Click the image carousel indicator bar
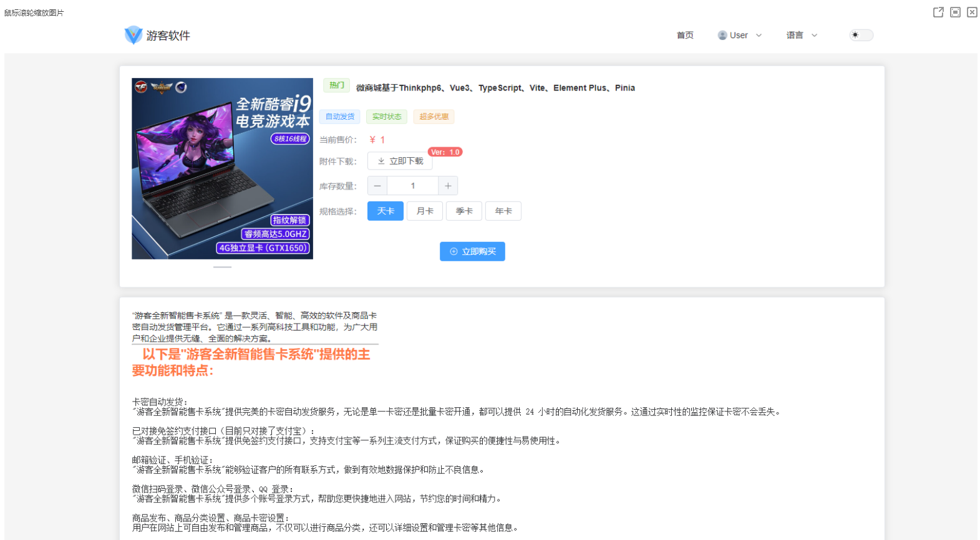Image resolution: width=980 pixels, height=540 pixels. click(x=222, y=267)
